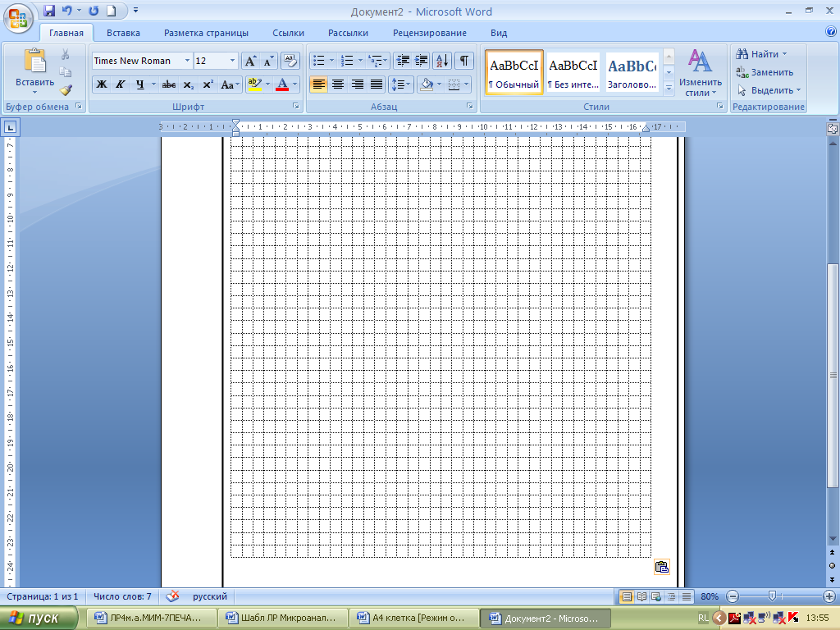Image resolution: width=840 pixels, height=630 pixels.
Task: Click the spell check status icon
Action: 172,596
